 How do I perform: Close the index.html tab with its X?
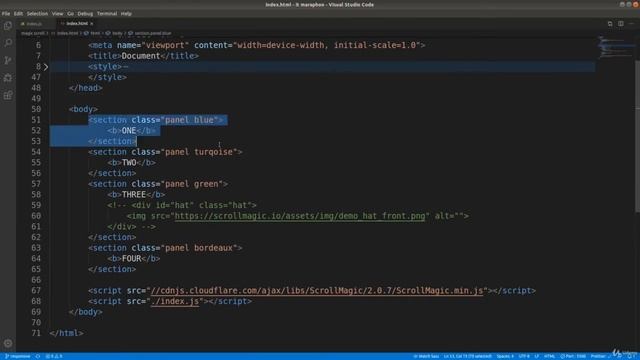pos(91,24)
